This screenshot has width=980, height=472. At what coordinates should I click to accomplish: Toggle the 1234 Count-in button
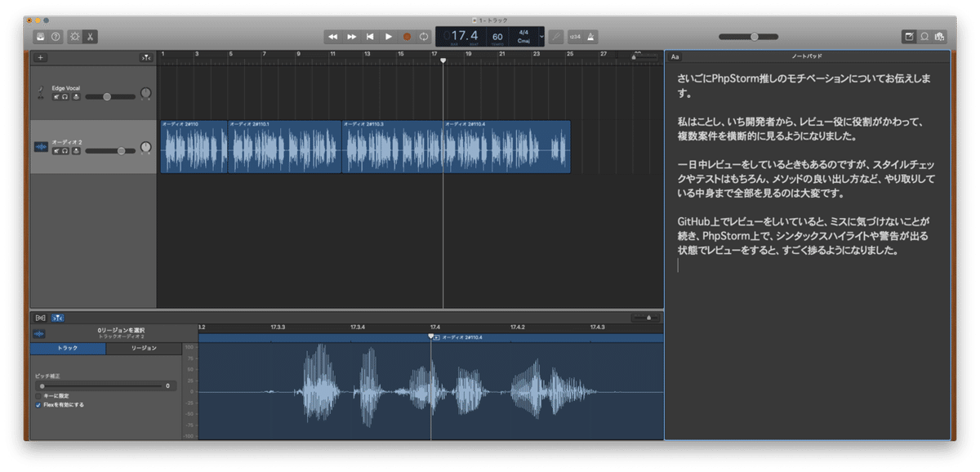575,37
